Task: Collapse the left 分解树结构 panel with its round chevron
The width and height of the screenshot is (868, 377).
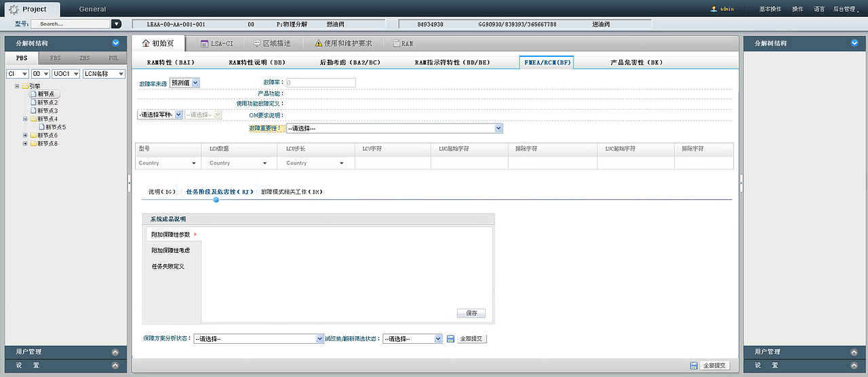Action: (115, 43)
